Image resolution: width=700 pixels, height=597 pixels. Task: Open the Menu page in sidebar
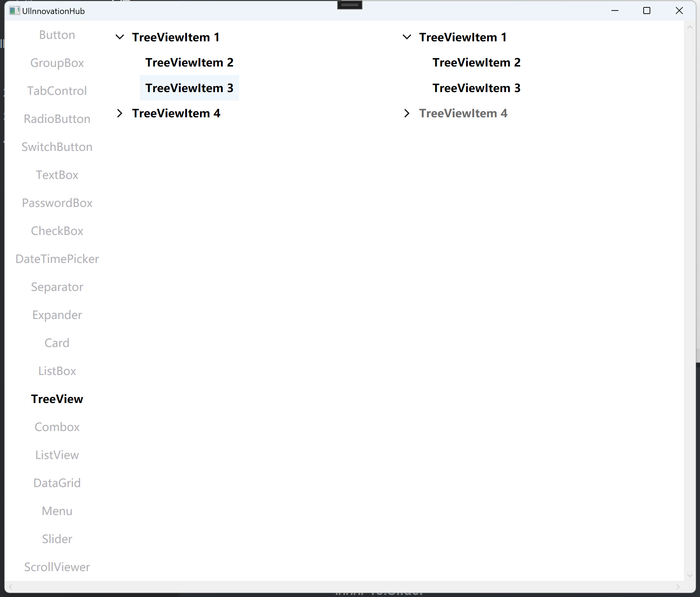point(57,511)
